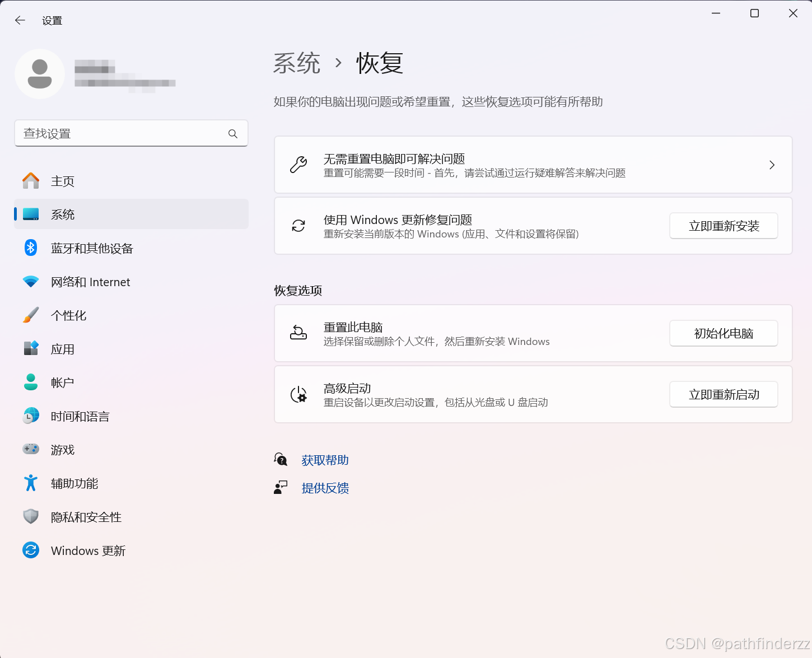Click the 辅助功能 accessibility icon
Image resolution: width=812 pixels, height=658 pixels.
click(x=31, y=483)
